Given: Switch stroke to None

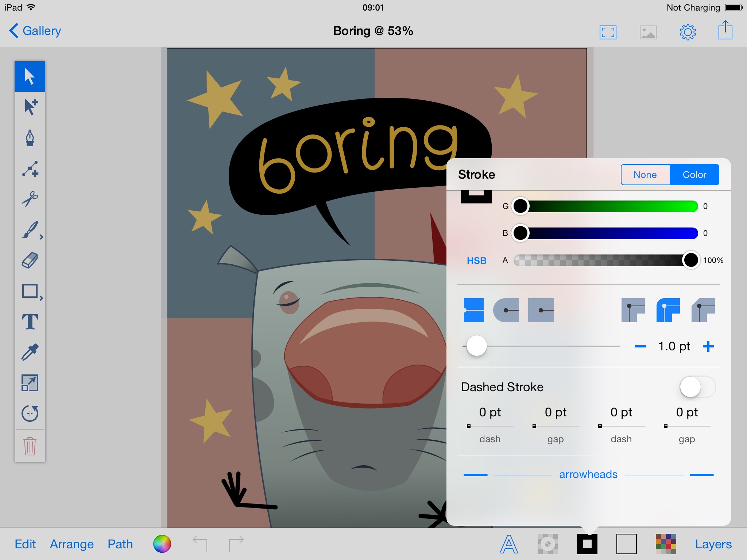Looking at the screenshot, I should point(645,174).
